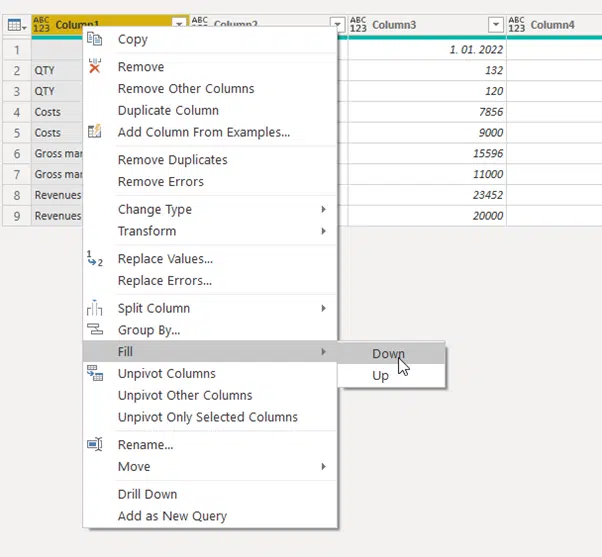Open the table menu icon in grid corner
Screen dimensions: 602x557
click(17, 25)
